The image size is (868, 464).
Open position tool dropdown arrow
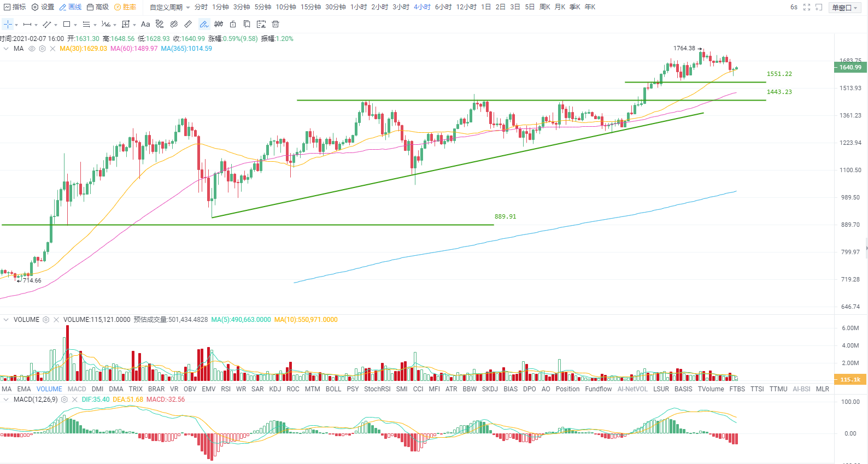click(x=134, y=25)
